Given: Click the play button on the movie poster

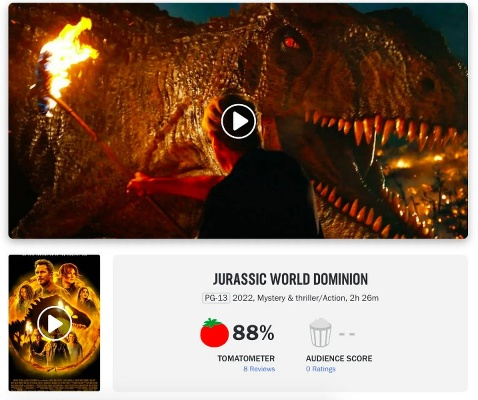Looking at the screenshot, I should click(x=55, y=323).
